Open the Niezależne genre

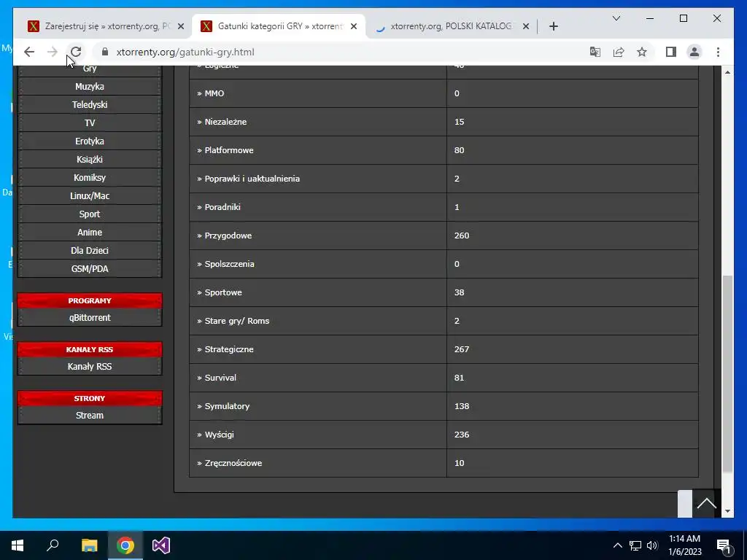pos(225,122)
